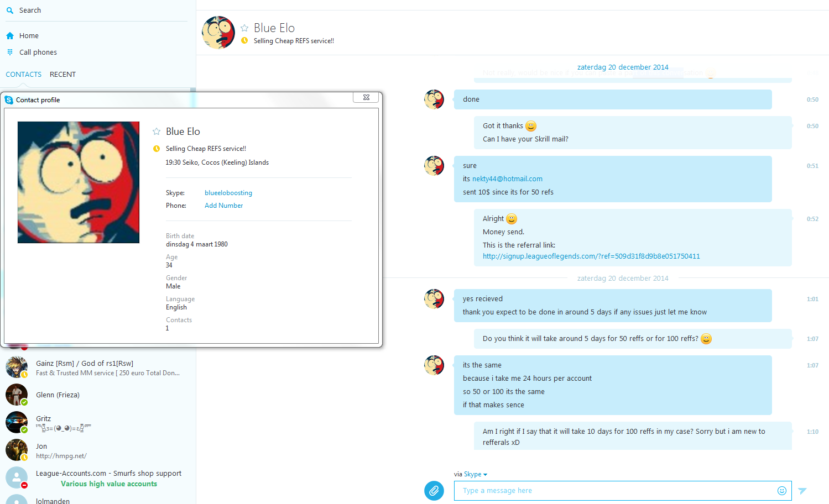Click the 'sent 10$ since its for 50 refs' text
Screen dimensions: 829x504
(508, 192)
